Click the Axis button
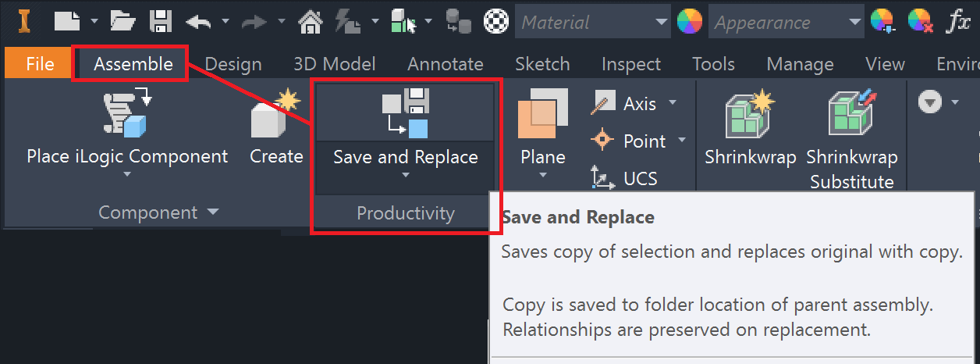Image resolution: width=980 pixels, height=364 pixels. [x=631, y=103]
